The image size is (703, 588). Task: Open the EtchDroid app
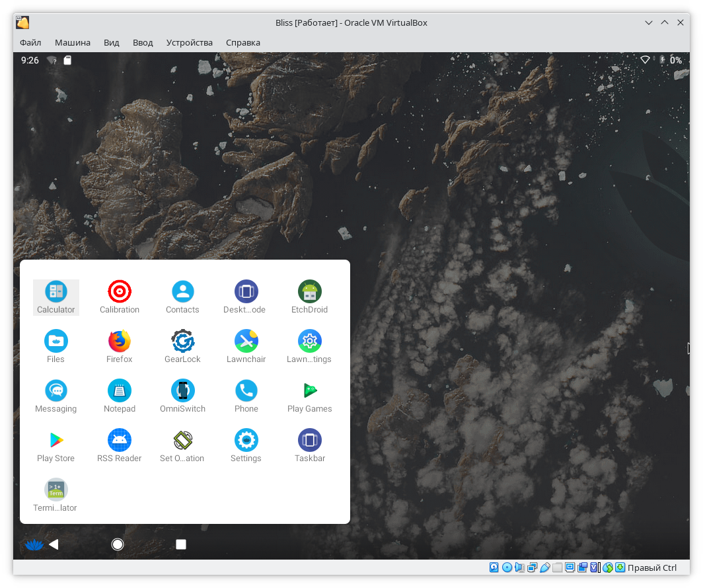click(309, 297)
